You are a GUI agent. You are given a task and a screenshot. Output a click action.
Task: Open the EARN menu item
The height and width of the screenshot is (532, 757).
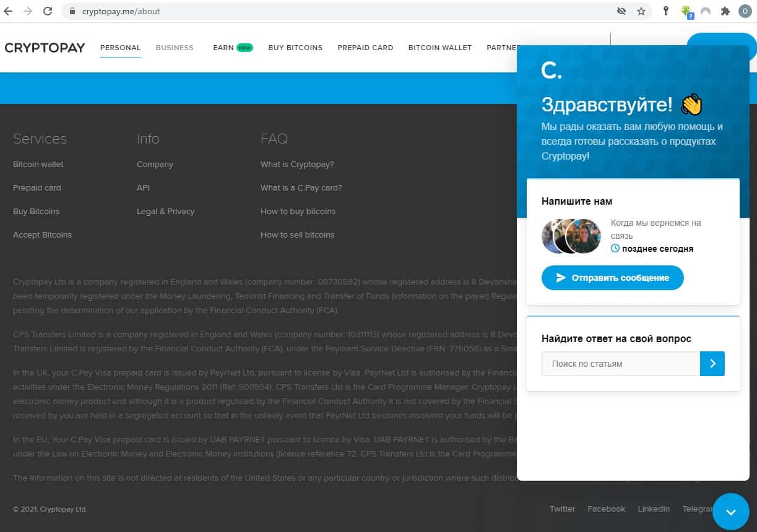click(233, 48)
